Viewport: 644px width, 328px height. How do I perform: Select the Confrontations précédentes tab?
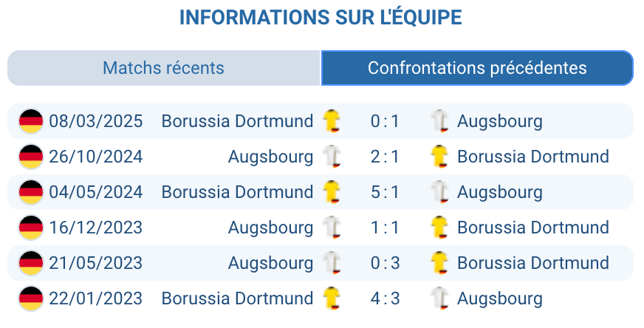[477, 68]
